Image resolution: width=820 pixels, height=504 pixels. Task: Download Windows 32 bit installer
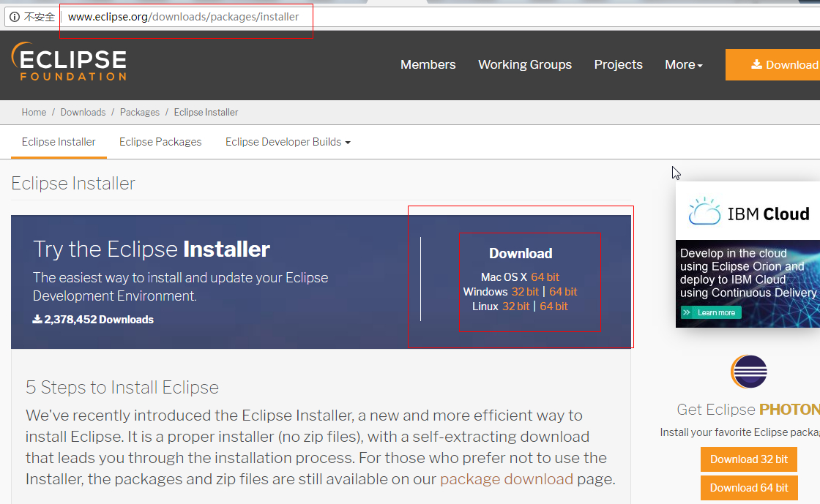(525, 291)
